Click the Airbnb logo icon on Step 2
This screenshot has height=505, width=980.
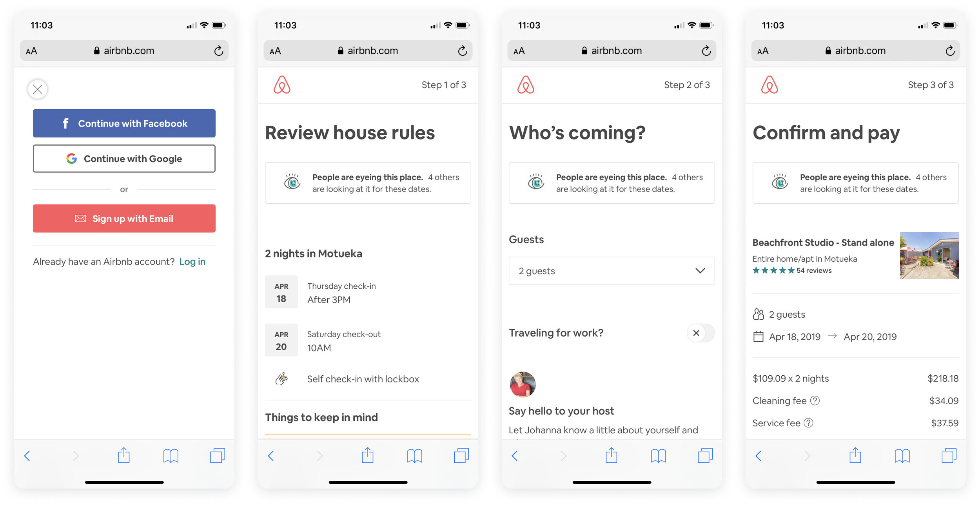click(526, 84)
